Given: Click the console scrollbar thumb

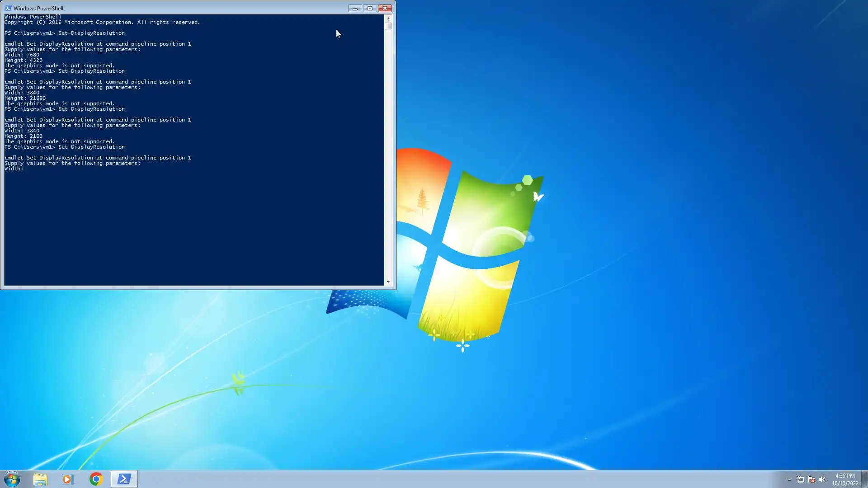Looking at the screenshot, I should pyautogui.click(x=388, y=26).
